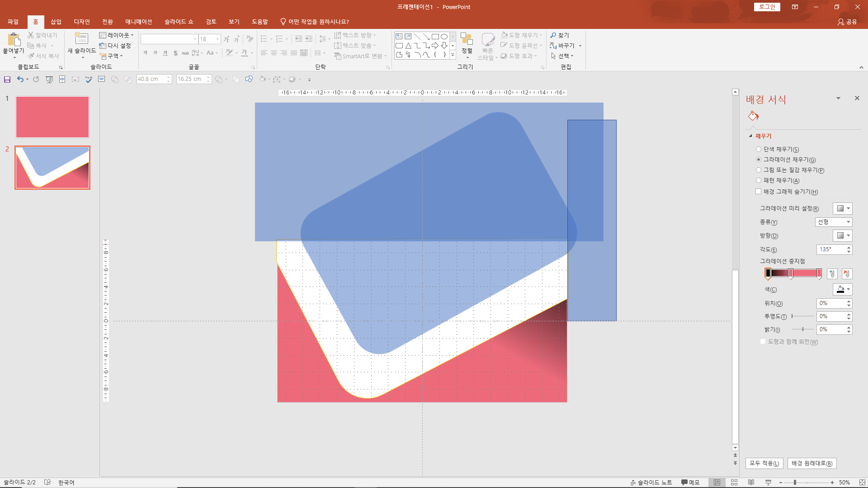The image size is (868, 488).
Task: Open the Insert (삽입) ribbon tab
Action: coord(56,22)
